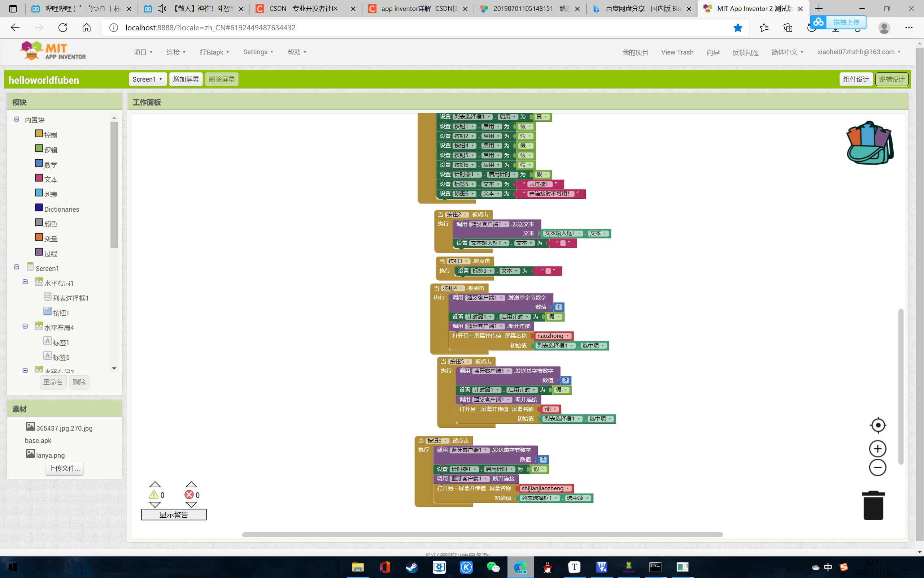924x578 pixels.
Task: Click the yellow warning triangle counter
Action: [154, 495]
